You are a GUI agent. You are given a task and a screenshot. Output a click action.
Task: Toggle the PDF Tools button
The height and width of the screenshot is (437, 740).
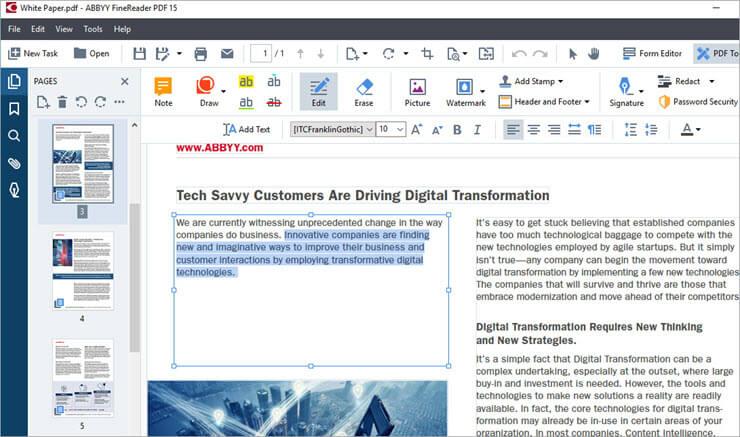pos(716,53)
